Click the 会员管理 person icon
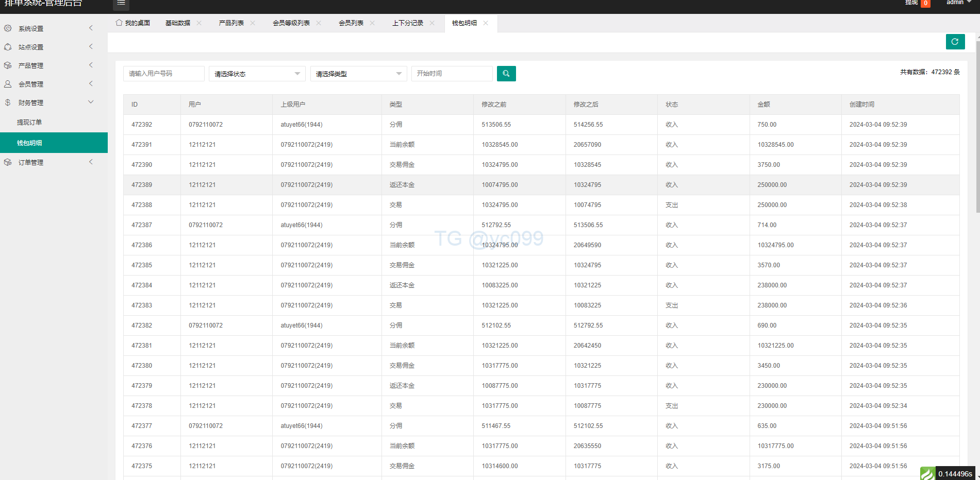The height and width of the screenshot is (480, 980). pos(8,84)
